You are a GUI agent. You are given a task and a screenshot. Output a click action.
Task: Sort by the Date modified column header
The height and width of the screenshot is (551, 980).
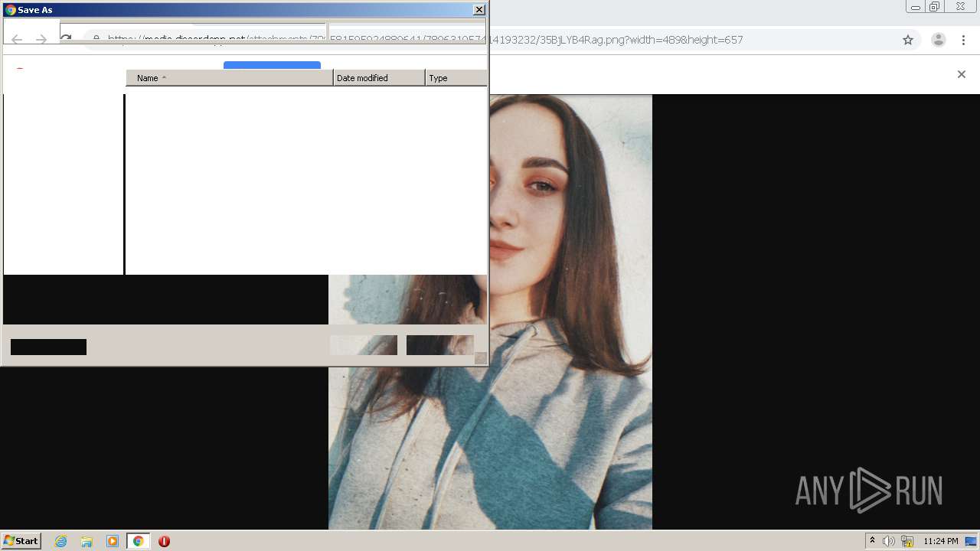379,78
